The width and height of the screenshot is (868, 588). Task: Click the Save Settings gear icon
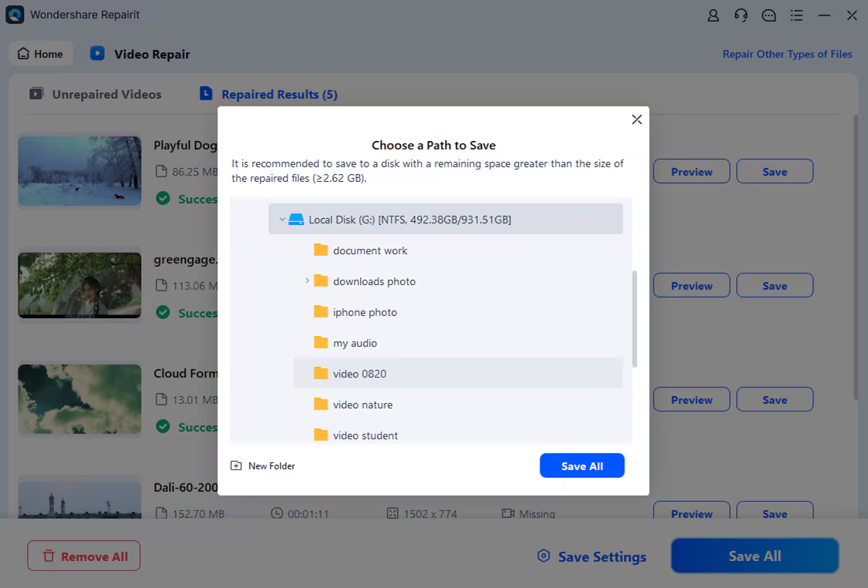pyautogui.click(x=544, y=556)
